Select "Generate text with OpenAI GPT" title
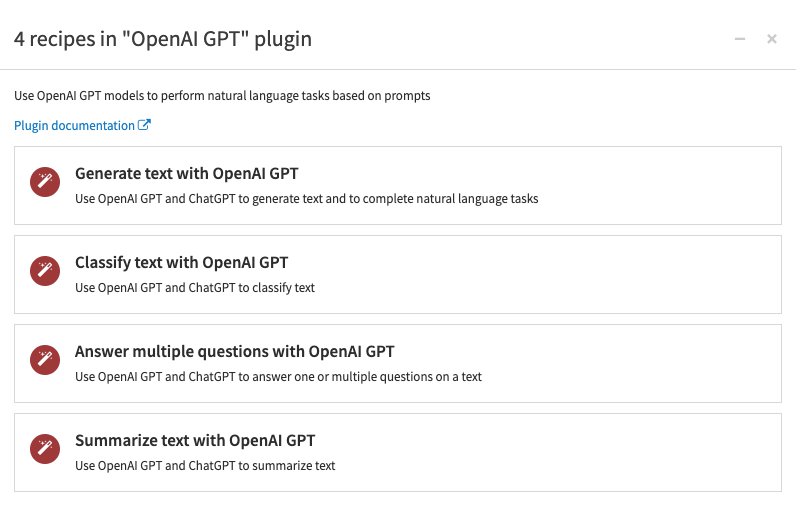Screen dimensions: 796x517 point(186,174)
